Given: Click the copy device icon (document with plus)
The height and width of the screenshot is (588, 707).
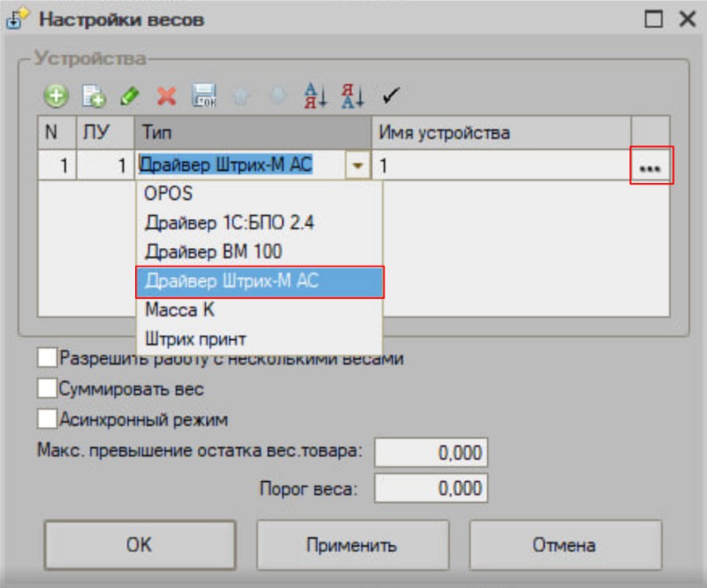Looking at the screenshot, I should click(93, 96).
